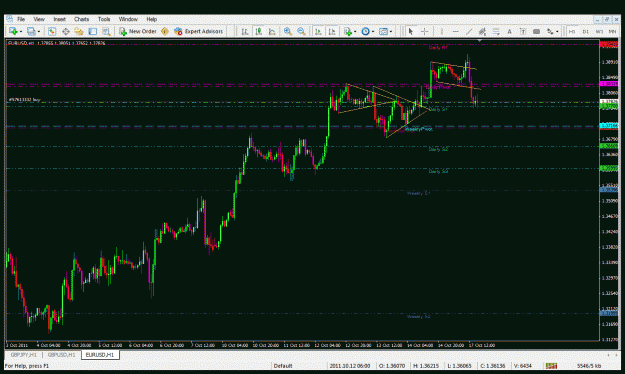Click the chart shift triangle marker at top
The width and height of the screenshot is (625, 374).
[x=480, y=41]
